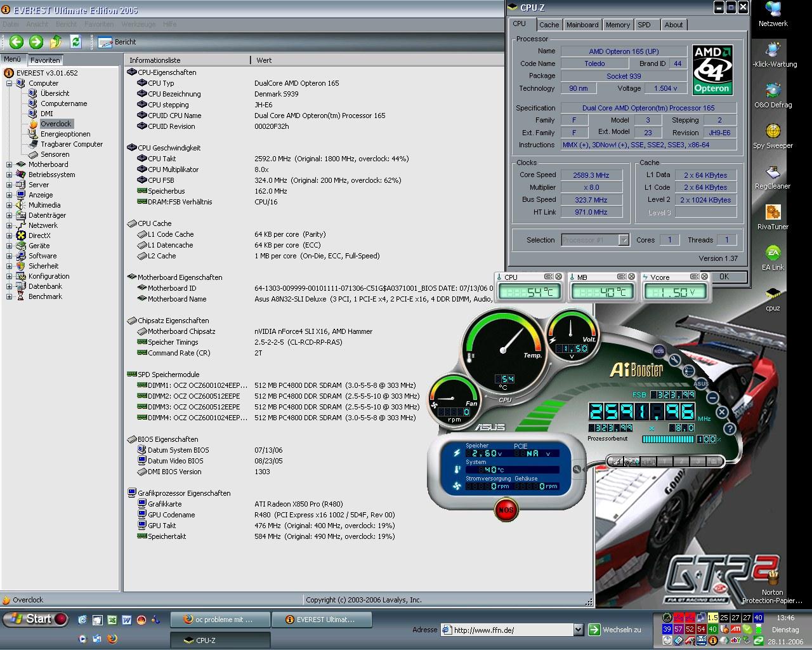The height and width of the screenshot is (650, 812).
Task: Click the green Back arrow in EVEREST toolbar
Action: click(x=16, y=42)
